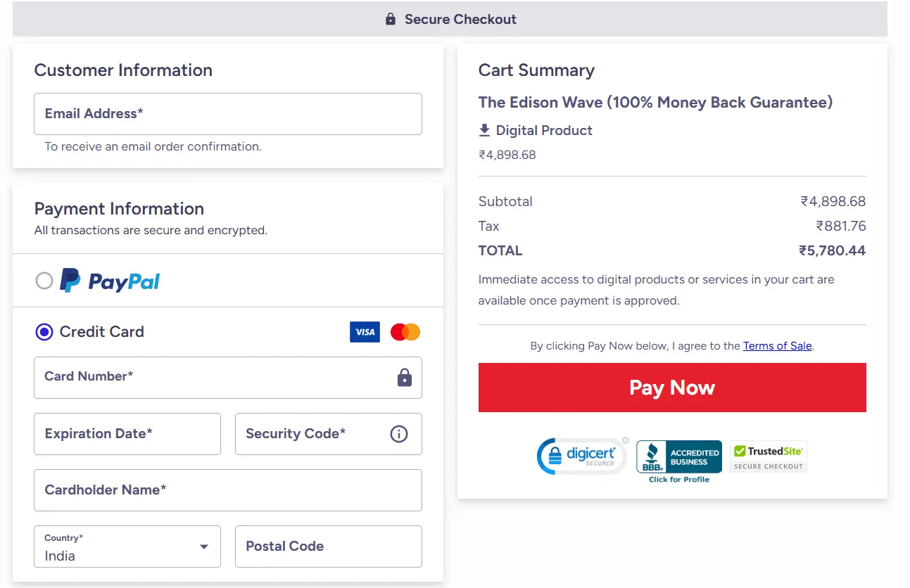Click the lock icon inside the Card Number field
This screenshot has height=588, width=910.
[404, 378]
